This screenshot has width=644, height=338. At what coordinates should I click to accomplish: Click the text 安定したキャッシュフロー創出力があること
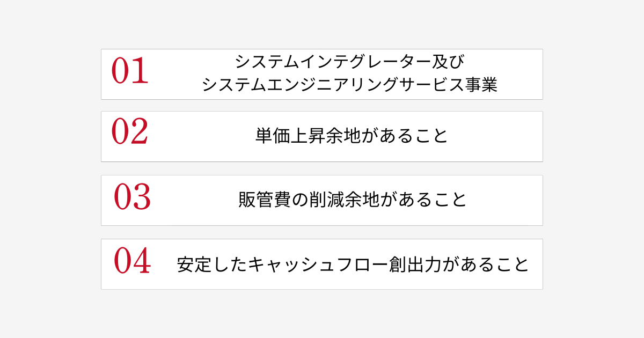pos(353,264)
